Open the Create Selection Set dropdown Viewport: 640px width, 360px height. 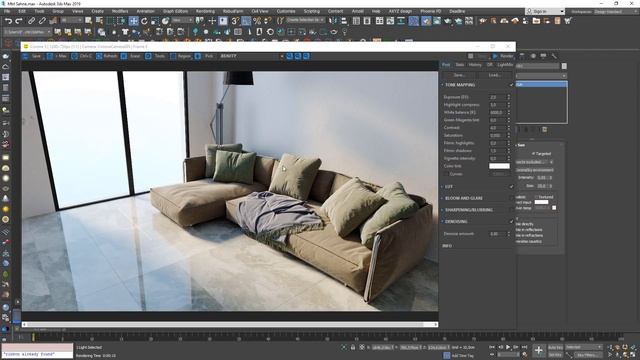(305, 20)
